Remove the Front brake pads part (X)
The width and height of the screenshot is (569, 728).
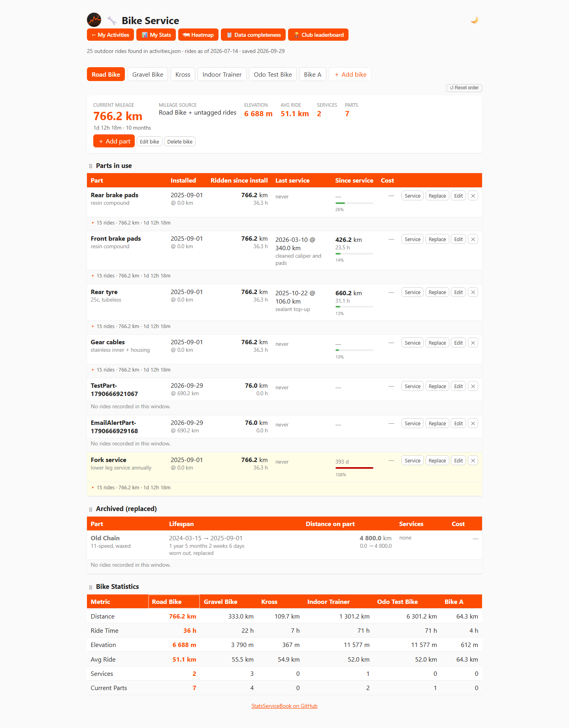point(473,239)
